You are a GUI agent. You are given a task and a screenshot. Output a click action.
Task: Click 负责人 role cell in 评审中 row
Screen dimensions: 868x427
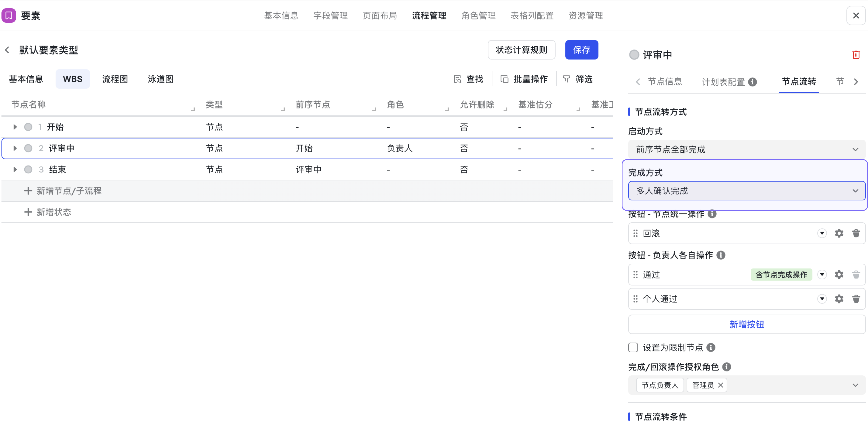[400, 148]
